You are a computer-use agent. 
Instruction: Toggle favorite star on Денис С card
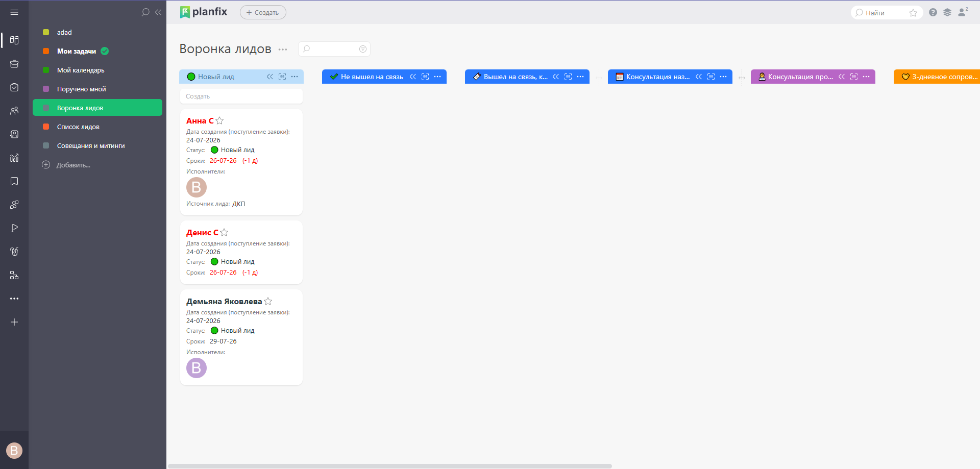[224, 232]
